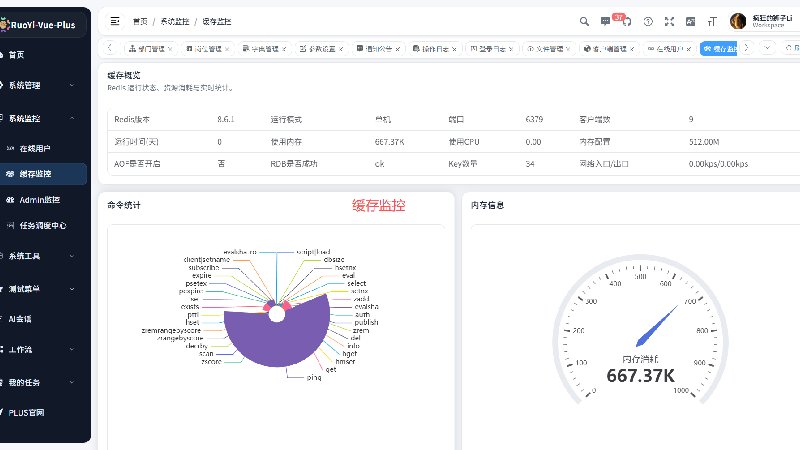800x450 pixels.
Task: Expand the 系统工具 sidebar menu
Action: 43,256
